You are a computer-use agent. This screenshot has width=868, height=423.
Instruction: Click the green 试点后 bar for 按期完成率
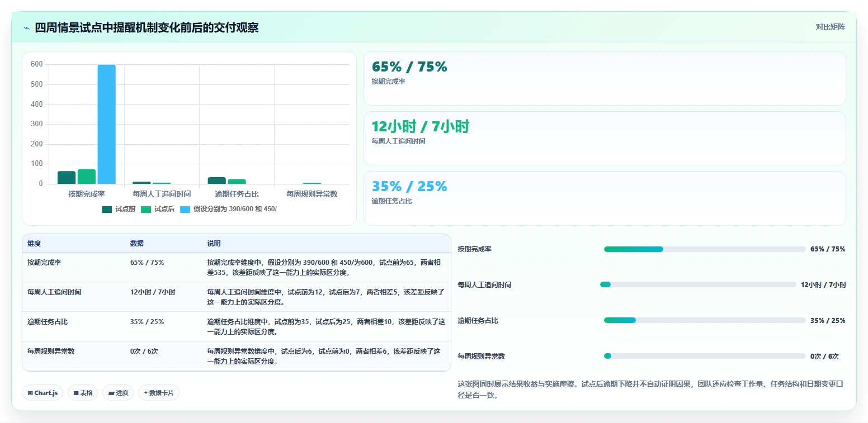pos(87,177)
